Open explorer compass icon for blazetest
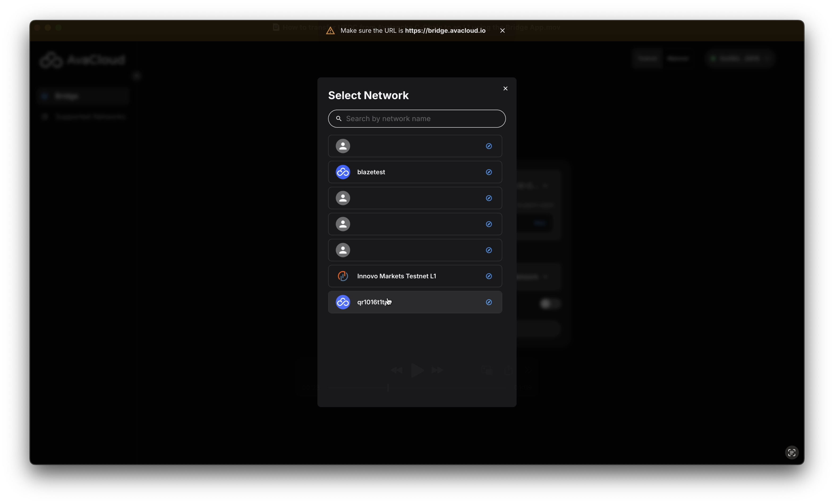The height and width of the screenshot is (504, 834). pos(489,172)
